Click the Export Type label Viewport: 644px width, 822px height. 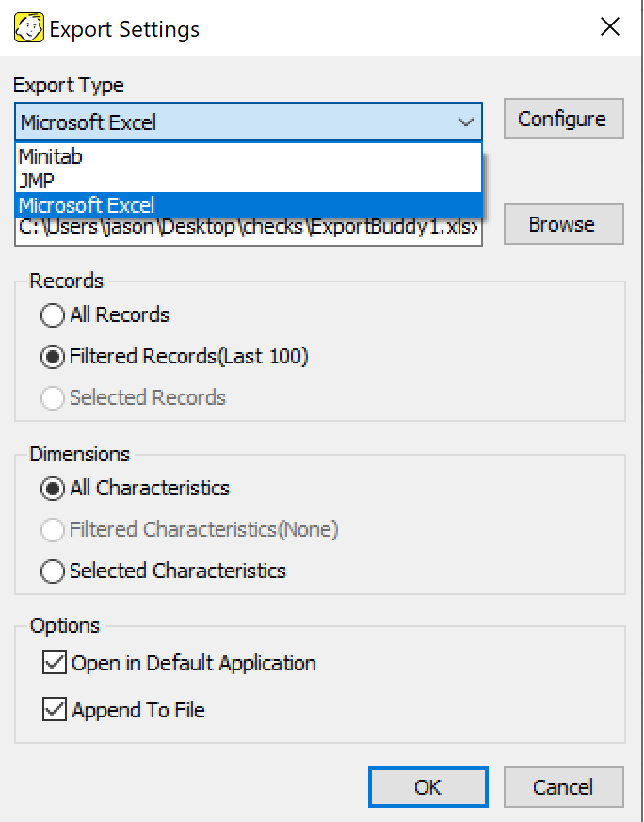click(x=69, y=85)
